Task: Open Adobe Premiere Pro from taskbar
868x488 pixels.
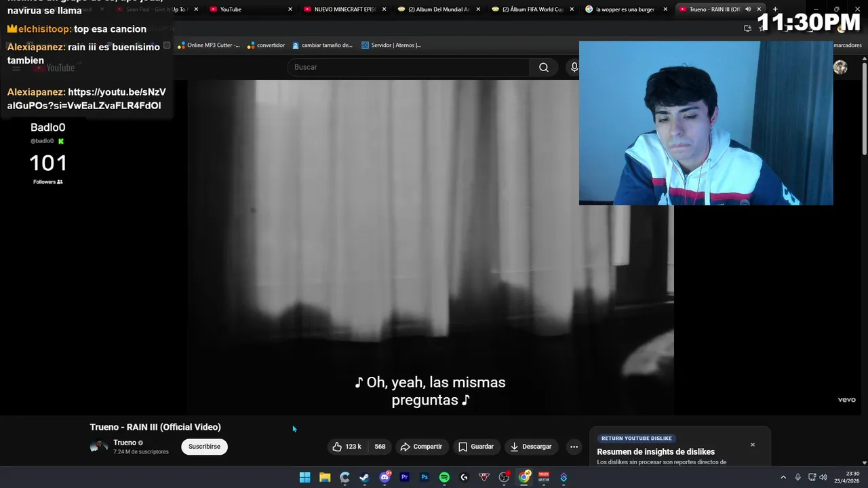Action: pyautogui.click(x=404, y=477)
